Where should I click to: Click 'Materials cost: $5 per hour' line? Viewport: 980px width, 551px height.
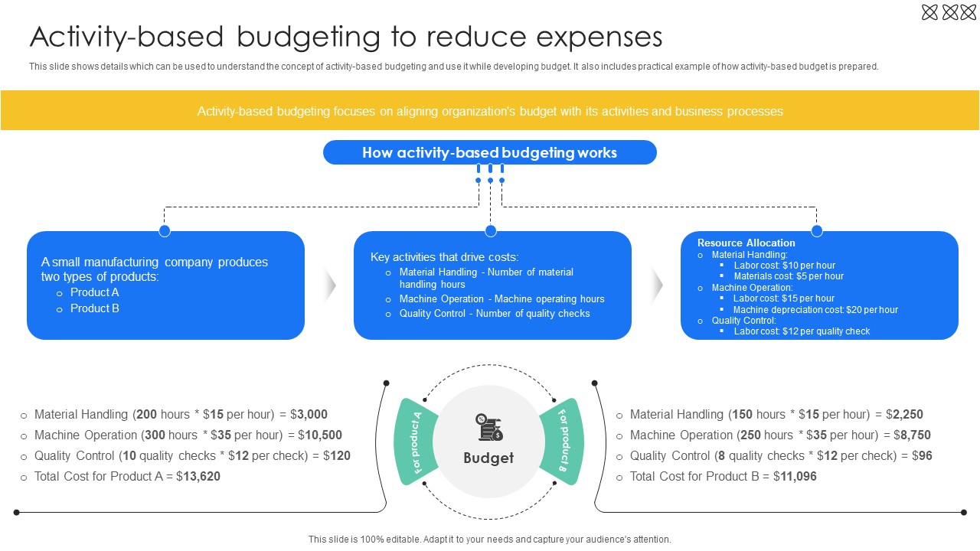pyautogui.click(x=789, y=276)
